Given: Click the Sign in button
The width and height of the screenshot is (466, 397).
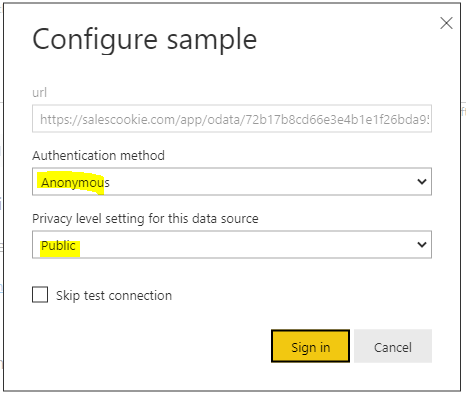Looking at the screenshot, I should 310,346.
